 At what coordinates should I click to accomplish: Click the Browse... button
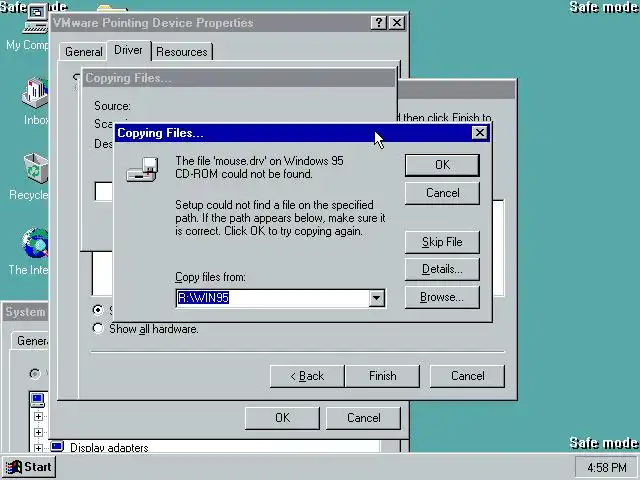[x=442, y=297]
